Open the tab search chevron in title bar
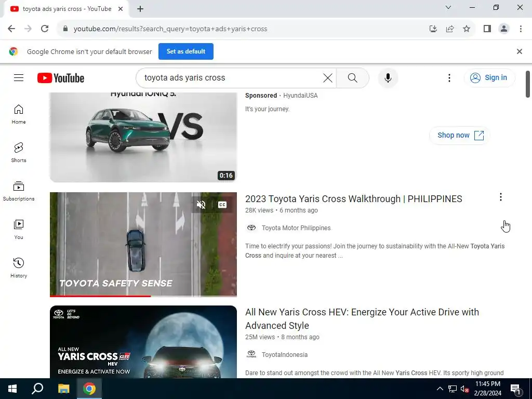The width and height of the screenshot is (532, 399). click(x=448, y=7)
